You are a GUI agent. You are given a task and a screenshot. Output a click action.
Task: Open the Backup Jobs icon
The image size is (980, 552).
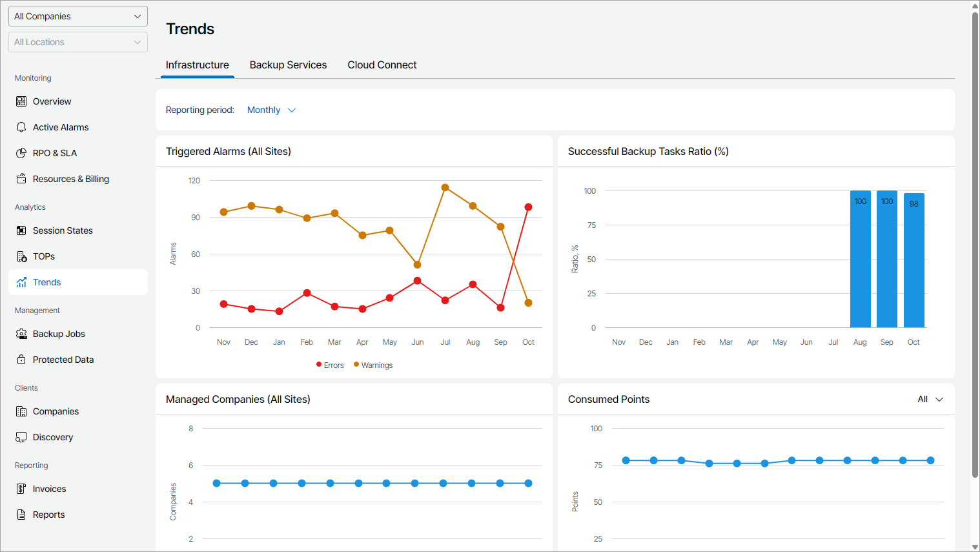tap(21, 334)
